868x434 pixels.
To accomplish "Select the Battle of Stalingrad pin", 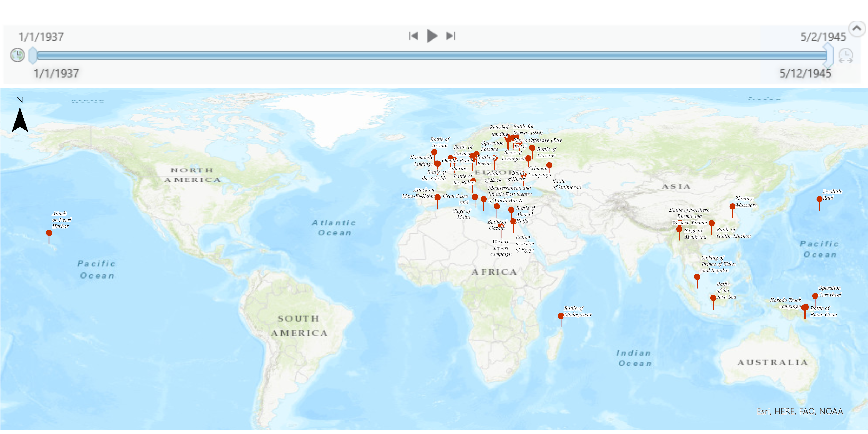I will [549, 169].
